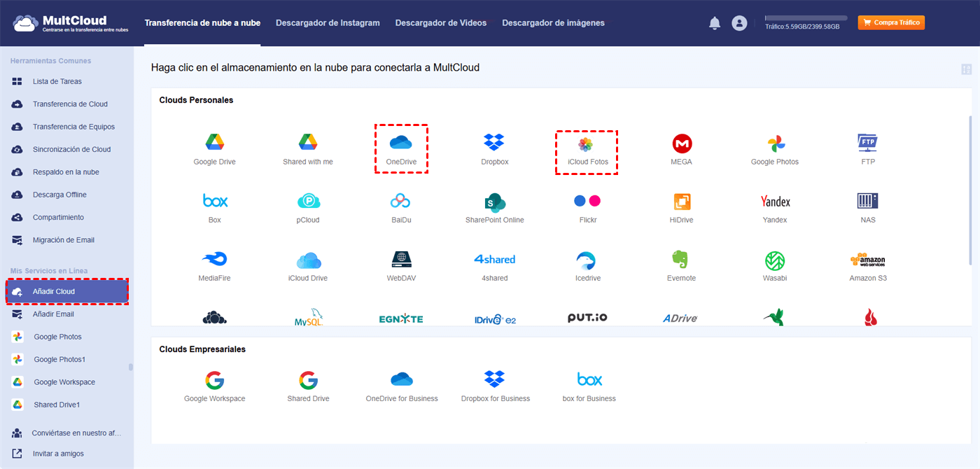The image size is (980, 469).
Task: Choose the Egnyte cloud icon
Action: (401, 318)
